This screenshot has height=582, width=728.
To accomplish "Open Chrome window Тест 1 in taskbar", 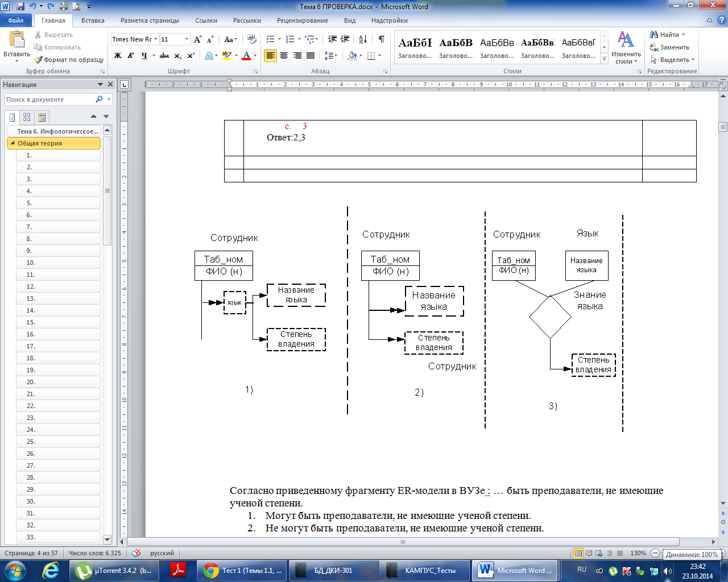I will pos(241,571).
